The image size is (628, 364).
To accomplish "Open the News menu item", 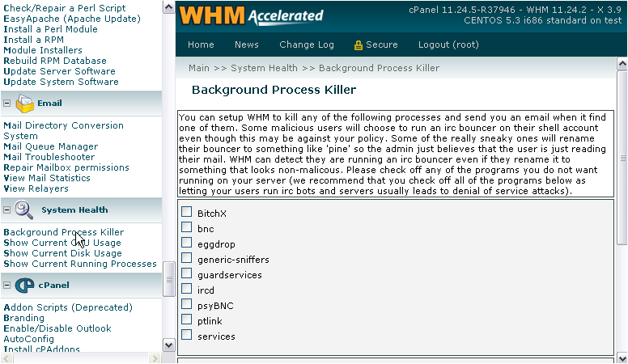I will click(x=246, y=44).
